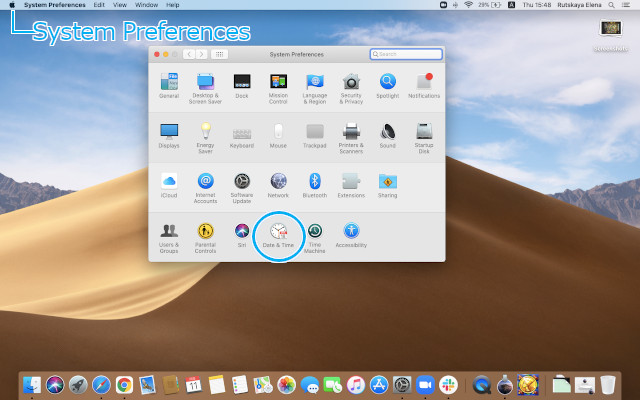Open the Notifications preference pane
640x400 pixels.
point(424,86)
